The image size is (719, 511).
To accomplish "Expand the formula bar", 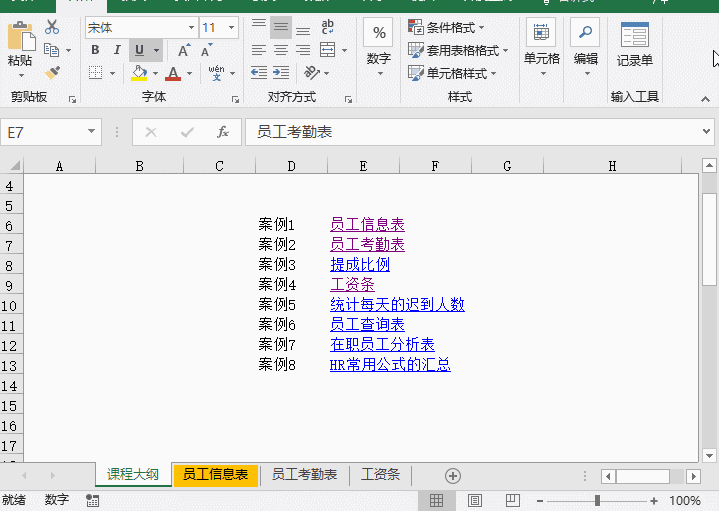I will [706, 131].
